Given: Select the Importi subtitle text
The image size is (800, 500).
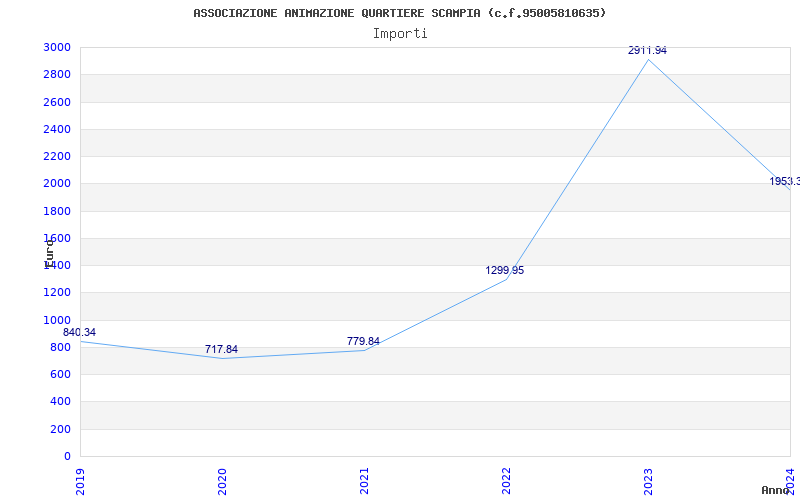Looking at the screenshot, I should (400, 34).
